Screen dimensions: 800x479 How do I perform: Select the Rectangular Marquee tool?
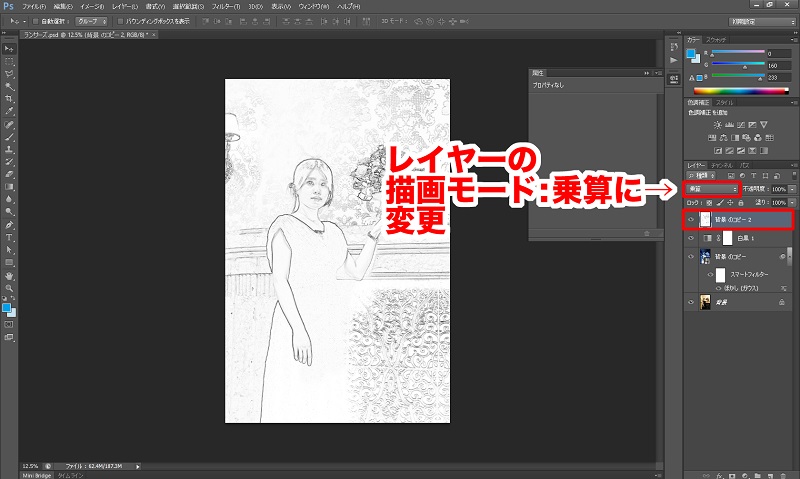[x=9, y=62]
